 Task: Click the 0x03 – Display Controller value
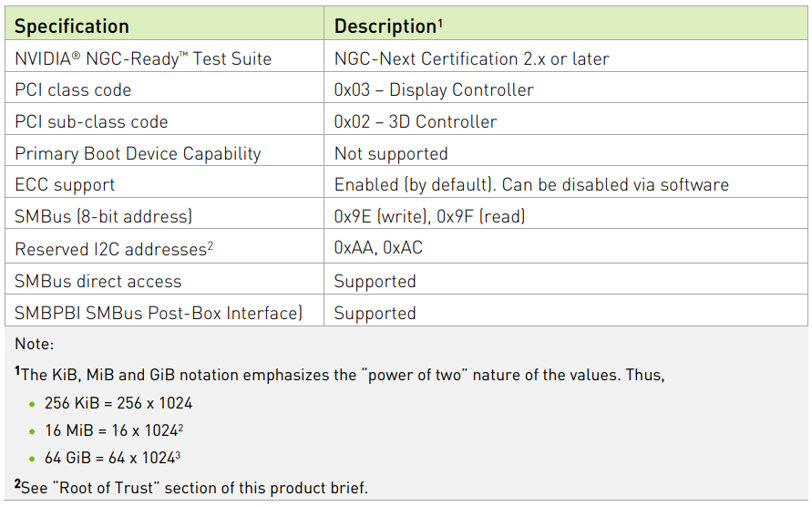point(434,89)
